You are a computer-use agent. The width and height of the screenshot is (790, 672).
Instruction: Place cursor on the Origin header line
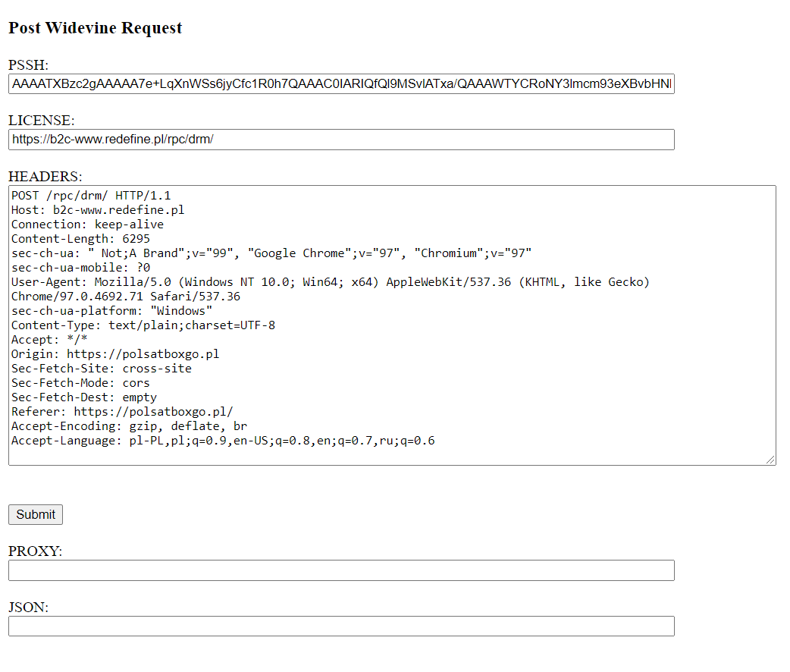[115, 354]
